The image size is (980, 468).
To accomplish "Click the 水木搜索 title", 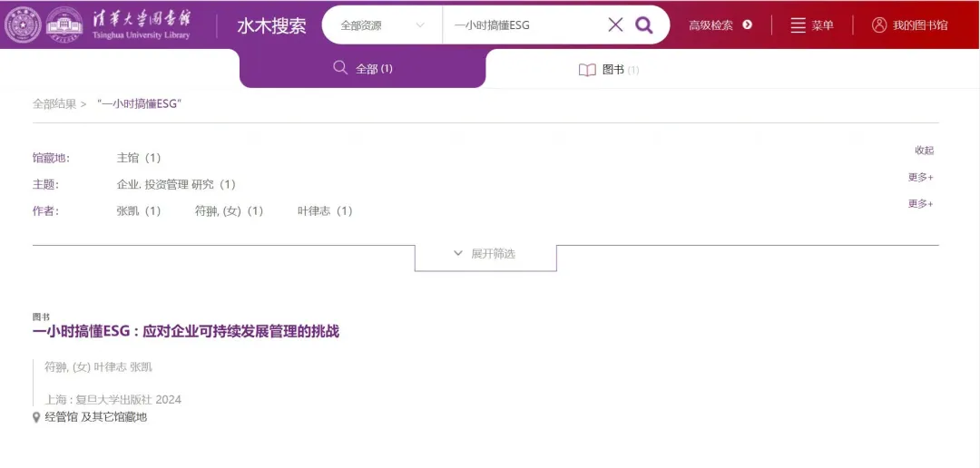I will (272, 25).
